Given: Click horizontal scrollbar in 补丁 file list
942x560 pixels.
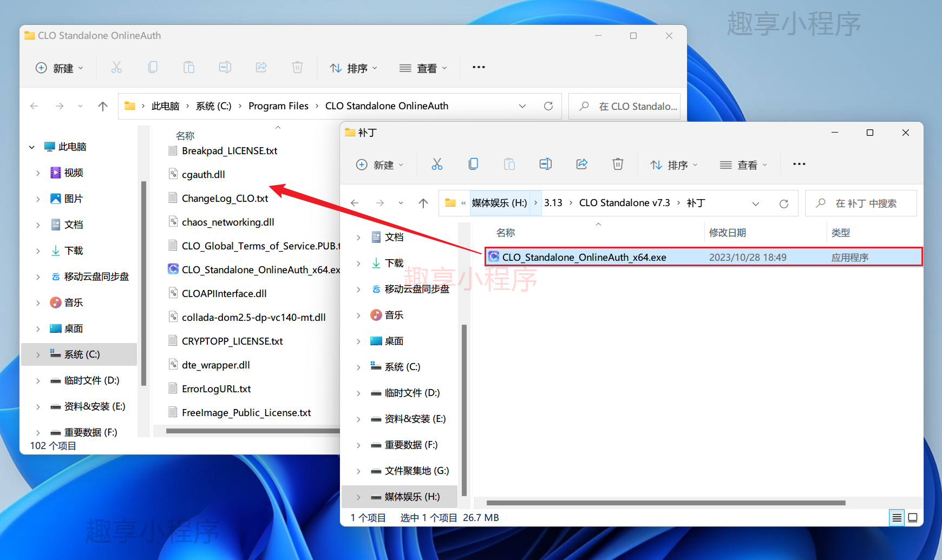Looking at the screenshot, I should (x=666, y=503).
